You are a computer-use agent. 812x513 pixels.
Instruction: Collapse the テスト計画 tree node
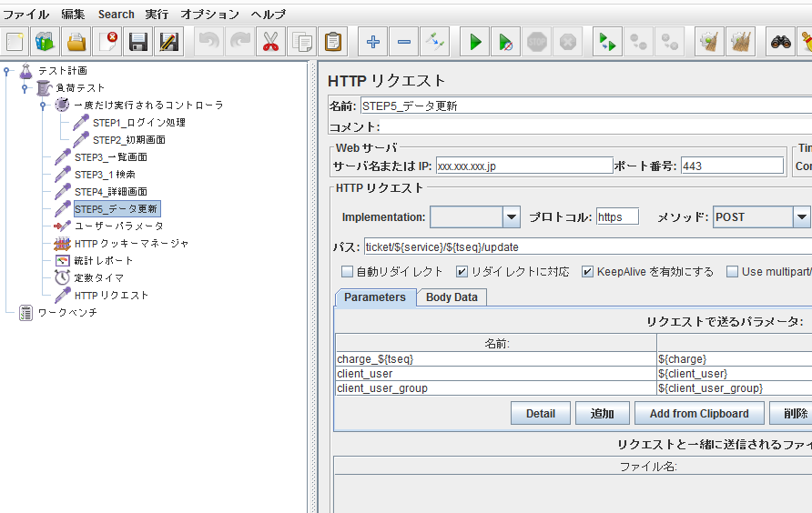6,72
